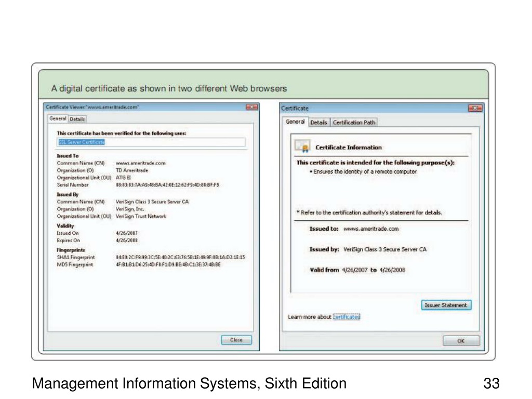532x399 pixels.
Task: Close the Certificate Viewer window with the X
Action: [x=252, y=107]
